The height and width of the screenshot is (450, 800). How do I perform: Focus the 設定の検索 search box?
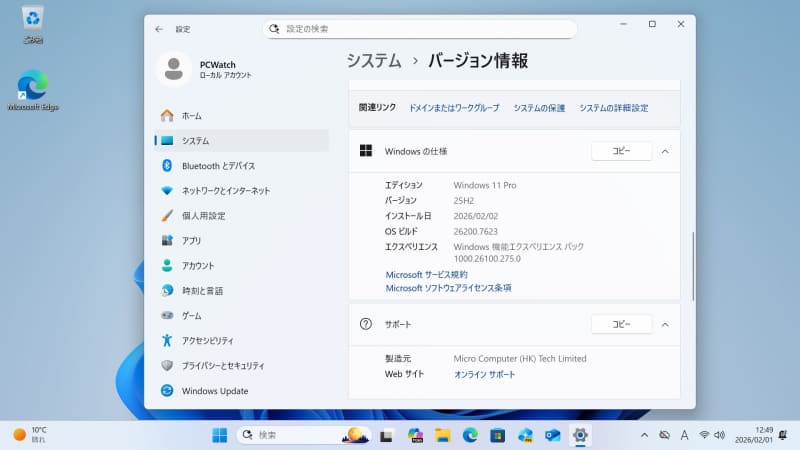(420, 29)
